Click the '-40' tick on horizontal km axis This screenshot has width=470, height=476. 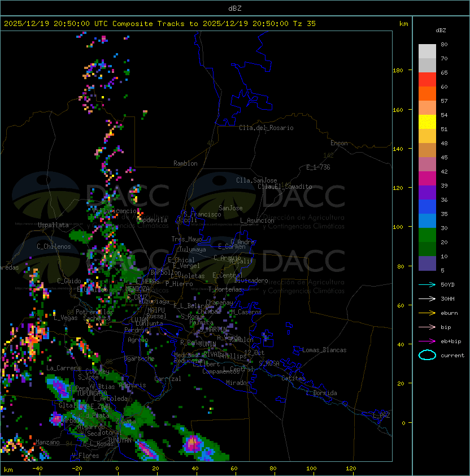pos(38,469)
